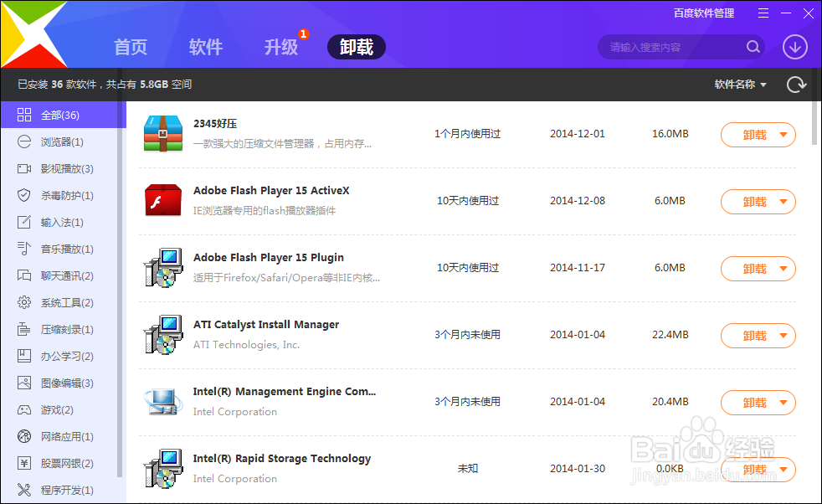Click the Intel Management Engine icon

(163, 402)
